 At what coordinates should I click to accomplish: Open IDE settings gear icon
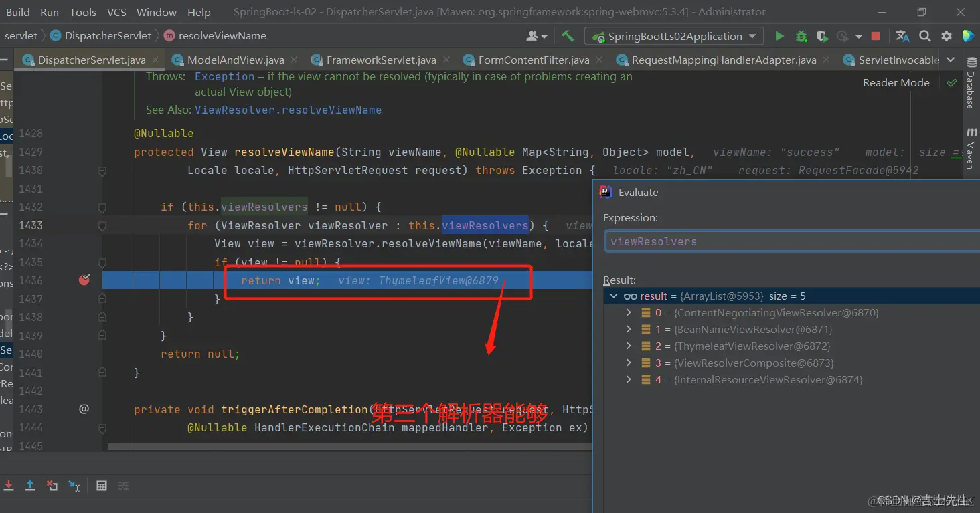click(947, 36)
